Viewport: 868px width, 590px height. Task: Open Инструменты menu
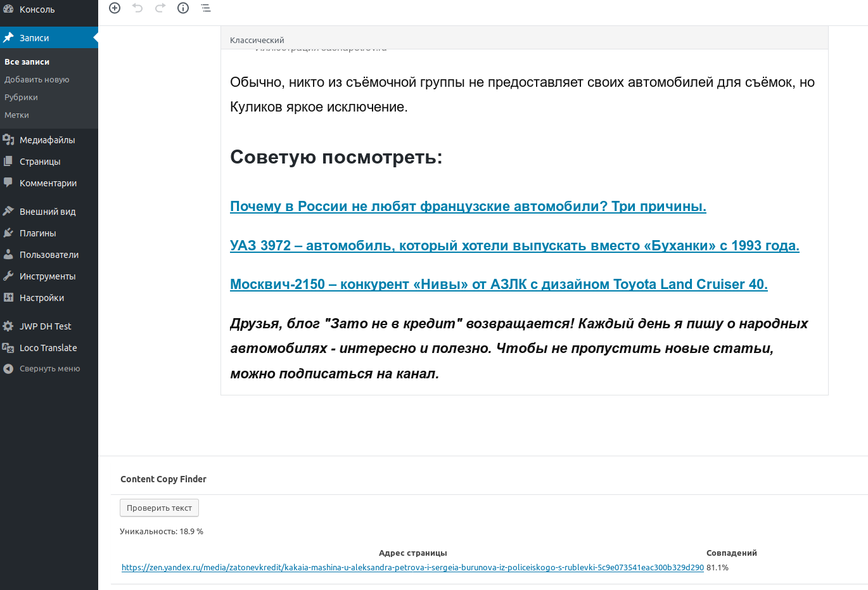(x=48, y=276)
